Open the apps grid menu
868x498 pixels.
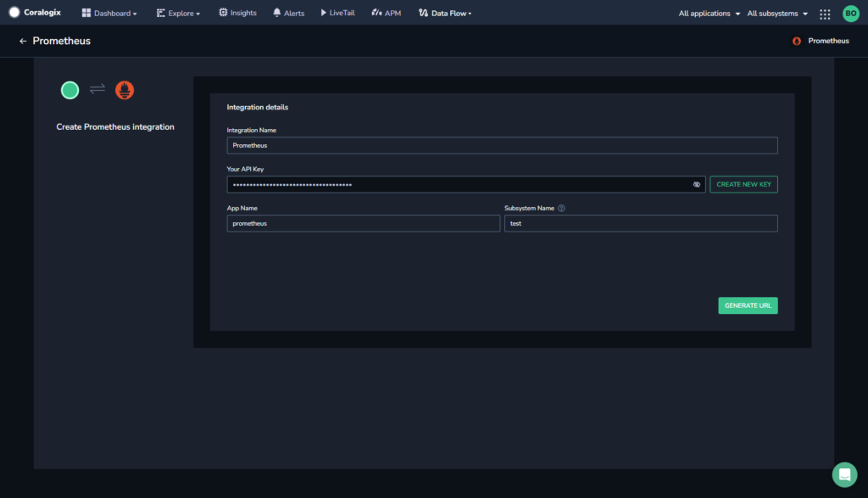coord(825,14)
